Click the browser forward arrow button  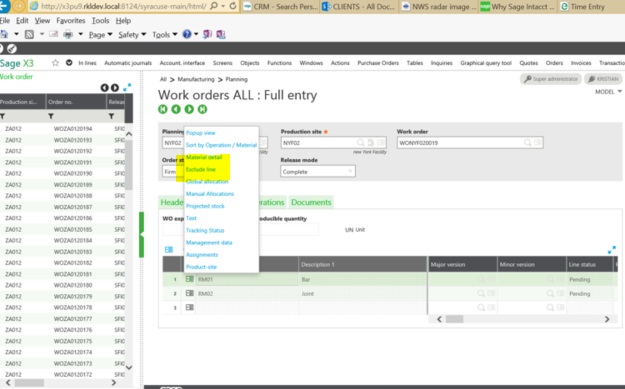pos(18,6)
